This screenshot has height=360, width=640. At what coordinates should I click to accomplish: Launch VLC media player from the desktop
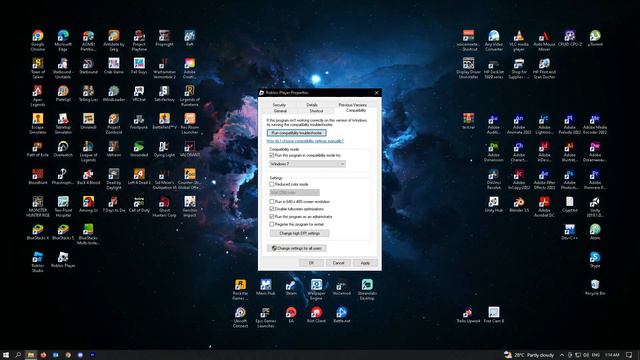(x=519, y=40)
